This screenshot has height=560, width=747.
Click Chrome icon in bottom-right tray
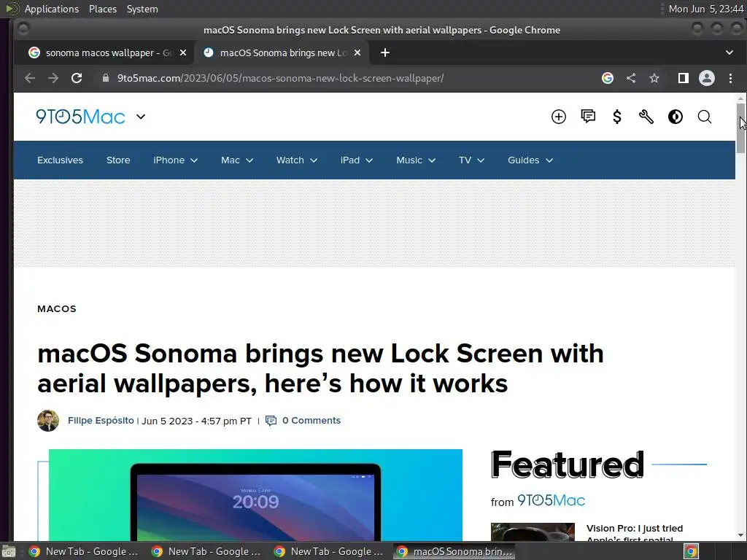pos(691,551)
